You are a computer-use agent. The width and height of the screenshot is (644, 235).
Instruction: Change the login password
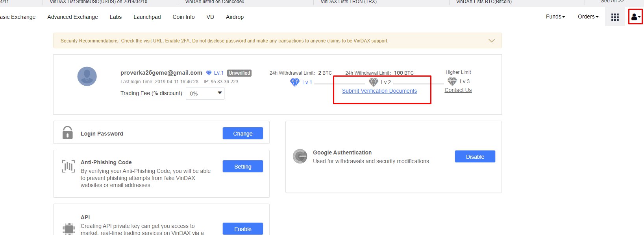(243, 133)
